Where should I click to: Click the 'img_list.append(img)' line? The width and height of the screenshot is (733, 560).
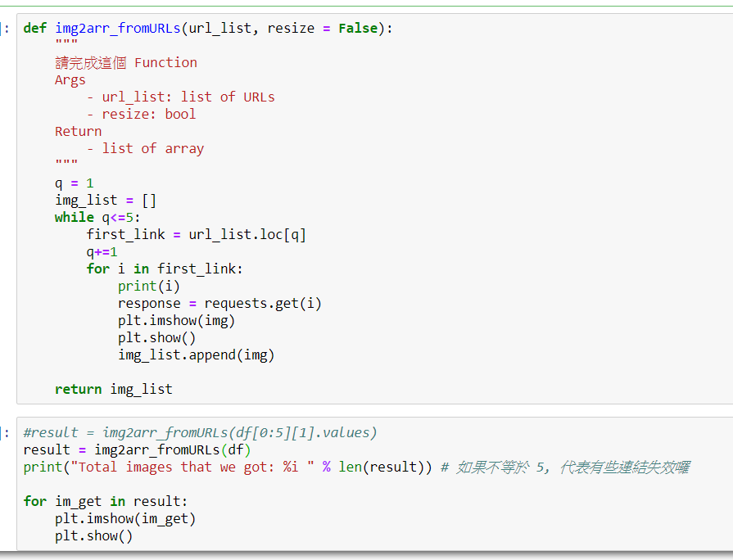pyautogui.click(x=197, y=355)
